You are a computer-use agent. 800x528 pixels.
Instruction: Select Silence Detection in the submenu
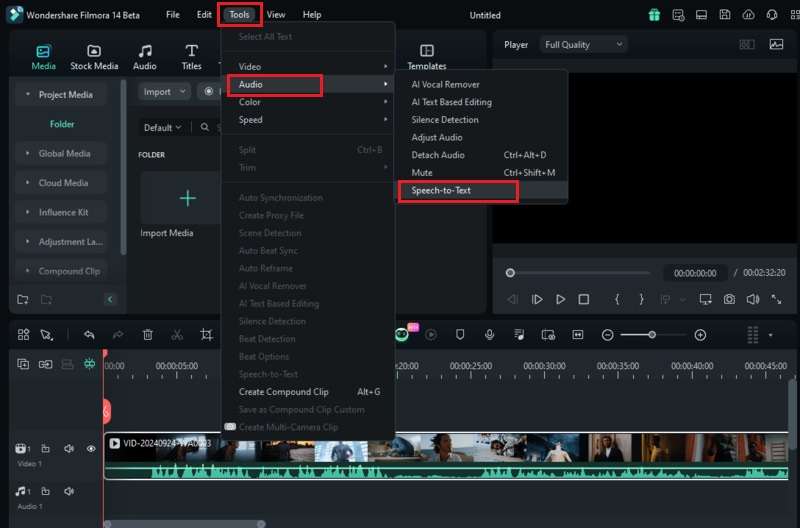pyautogui.click(x=445, y=120)
